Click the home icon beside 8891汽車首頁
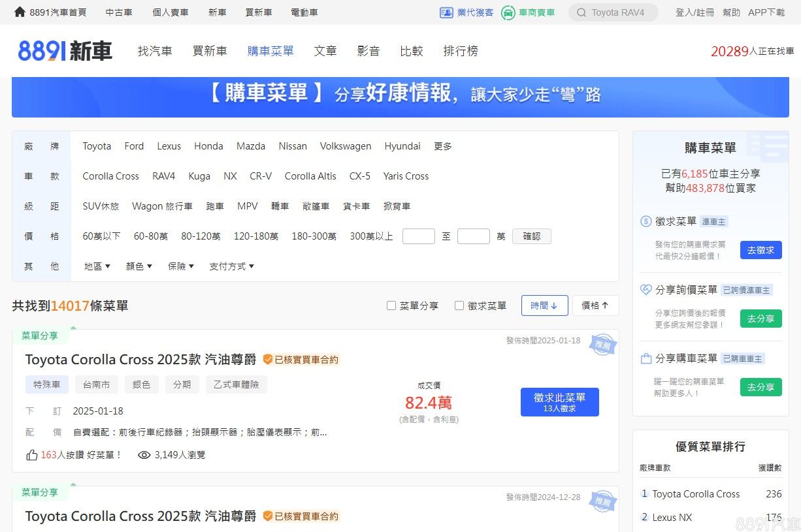The height and width of the screenshot is (532, 801). coord(20,12)
